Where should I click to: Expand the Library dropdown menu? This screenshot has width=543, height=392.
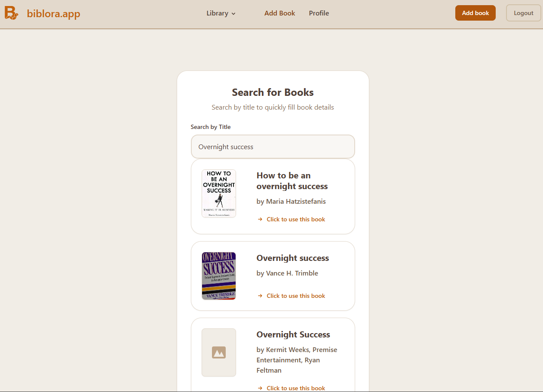point(217,13)
